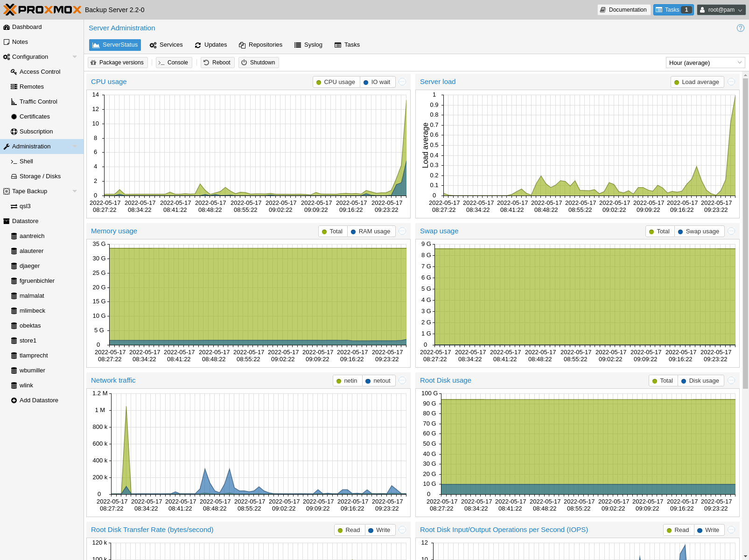749x560 pixels.
Task: Open the Hour (average) timeframe dropdown
Action: point(705,63)
